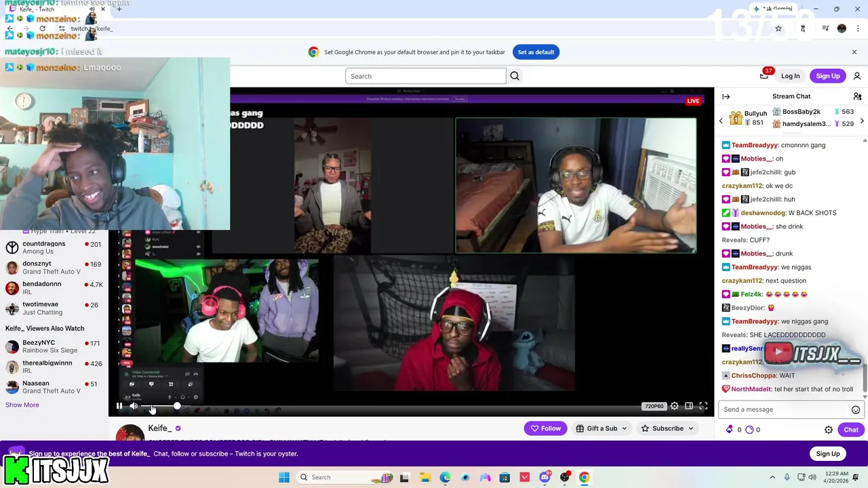Click Show More under recommended channels
The width and height of the screenshot is (868, 488).
(22, 405)
